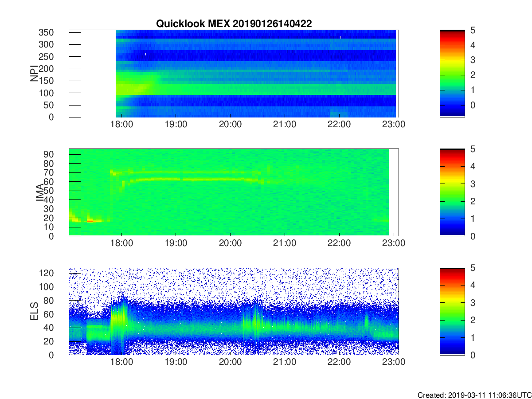Select the ELS y-axis label
This screenshot has width=532, height=399.
[x=34, y=312]
